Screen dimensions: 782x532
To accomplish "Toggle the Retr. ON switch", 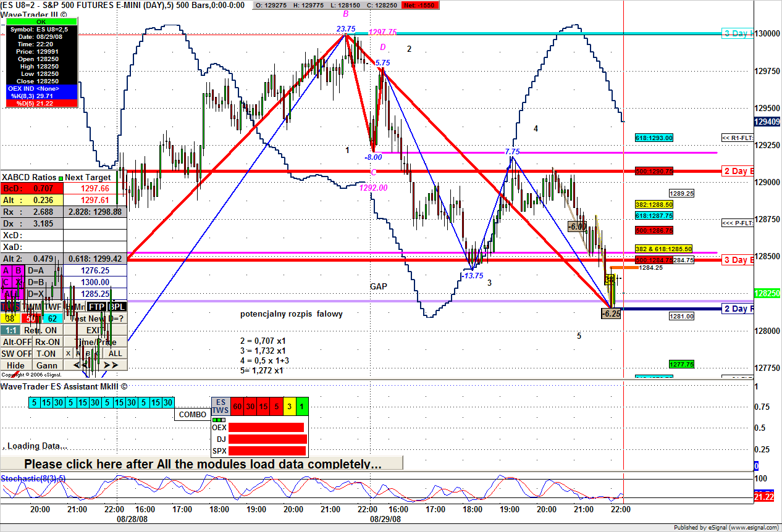I will (42, 330).
